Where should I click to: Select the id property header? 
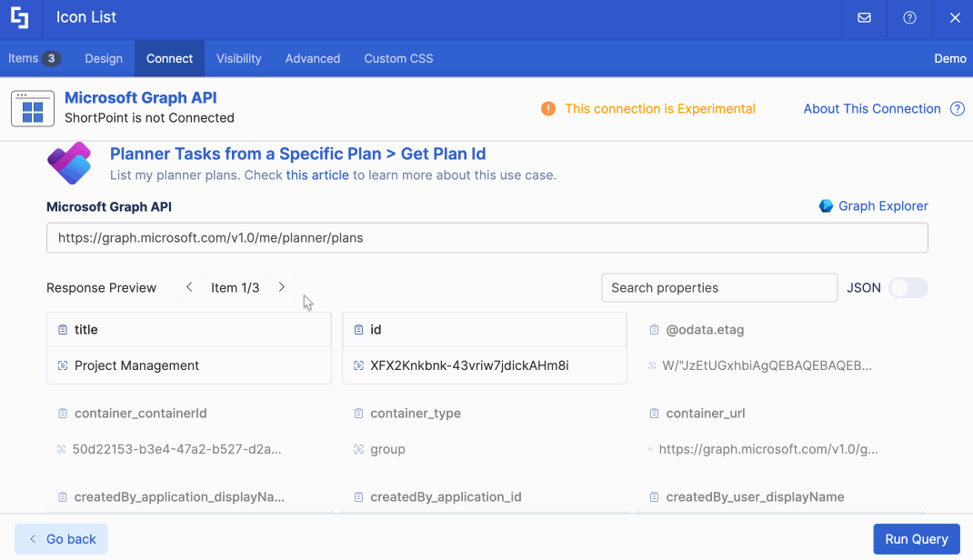484,329
